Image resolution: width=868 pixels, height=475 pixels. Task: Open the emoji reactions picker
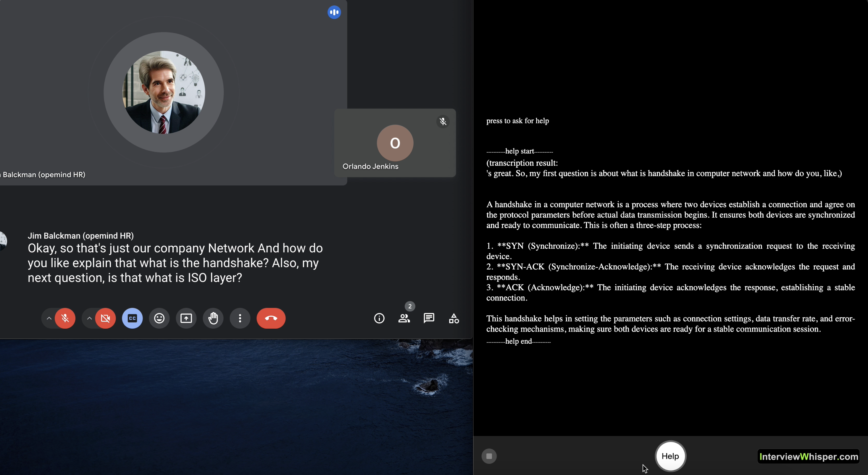(x=159, y=318)
